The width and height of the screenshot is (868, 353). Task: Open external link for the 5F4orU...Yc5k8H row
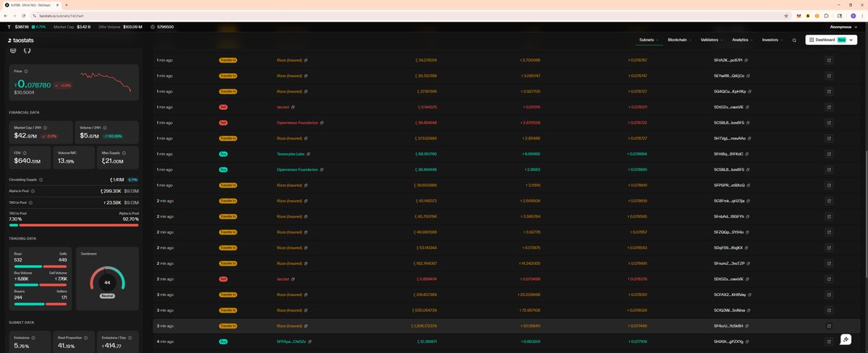click(829, 326)
